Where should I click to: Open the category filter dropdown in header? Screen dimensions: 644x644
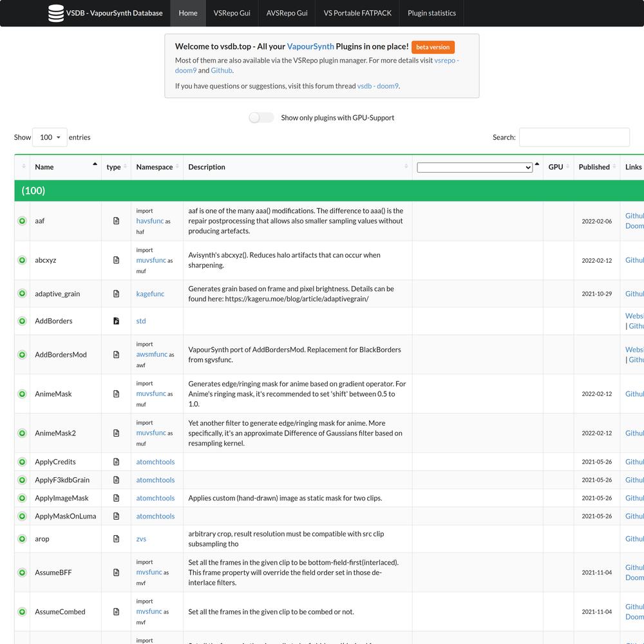pyautogui.click(x=475, y=167)
